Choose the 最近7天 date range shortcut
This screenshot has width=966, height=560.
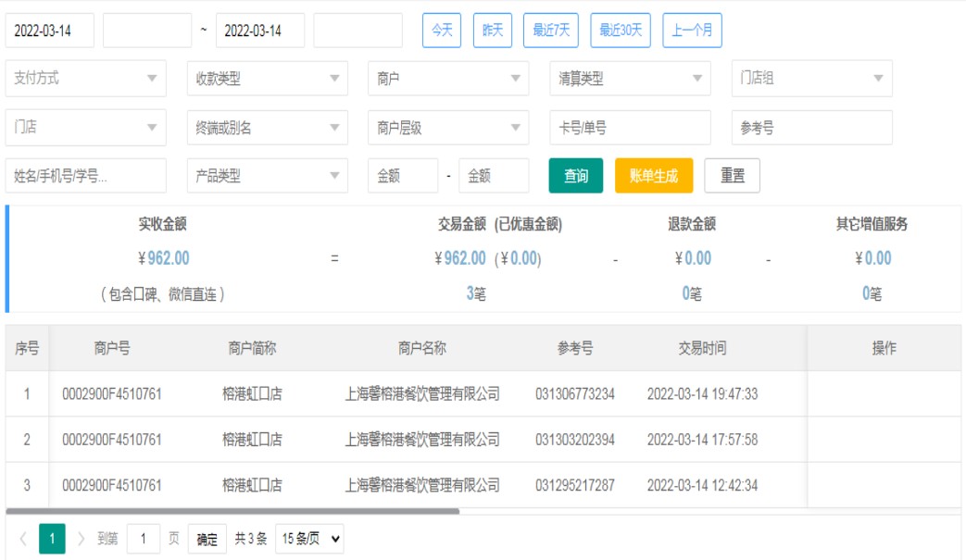click(550, 31)
